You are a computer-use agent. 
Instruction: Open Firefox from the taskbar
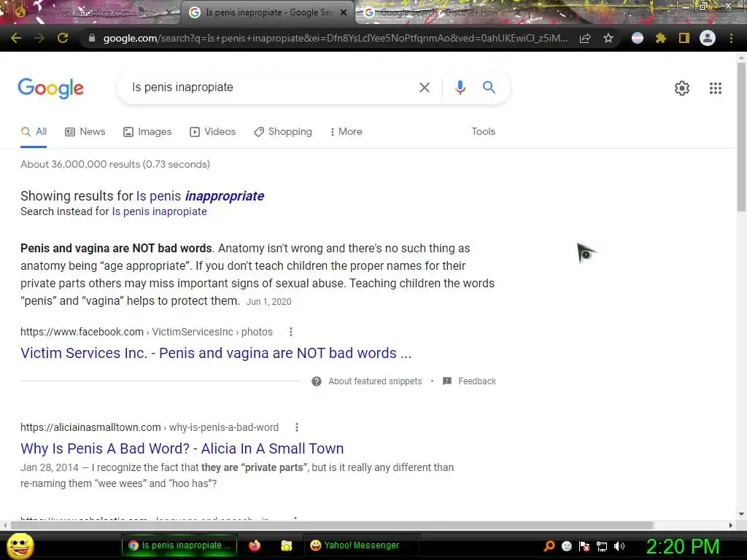coord(255,545)
